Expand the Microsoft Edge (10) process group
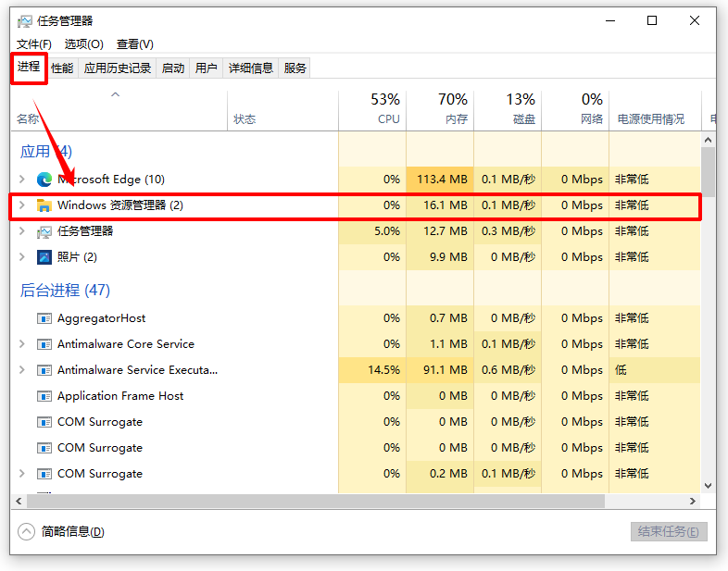The width and height of the screenshot is (728, 571). [22, 179]
